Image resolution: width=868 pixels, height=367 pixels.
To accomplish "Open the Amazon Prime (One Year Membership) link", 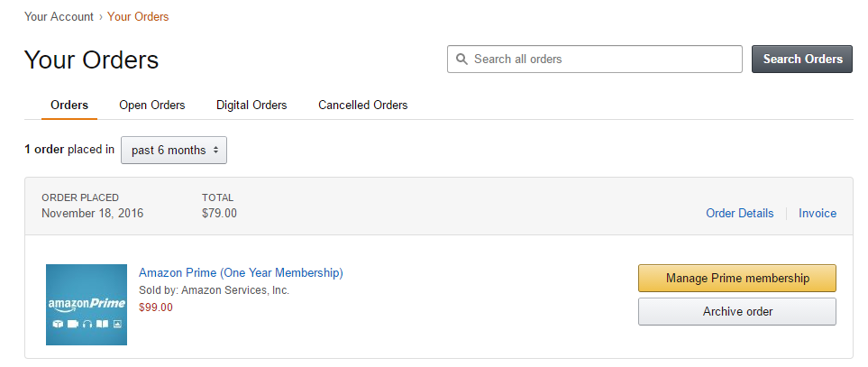I will [x=241, y=272].
